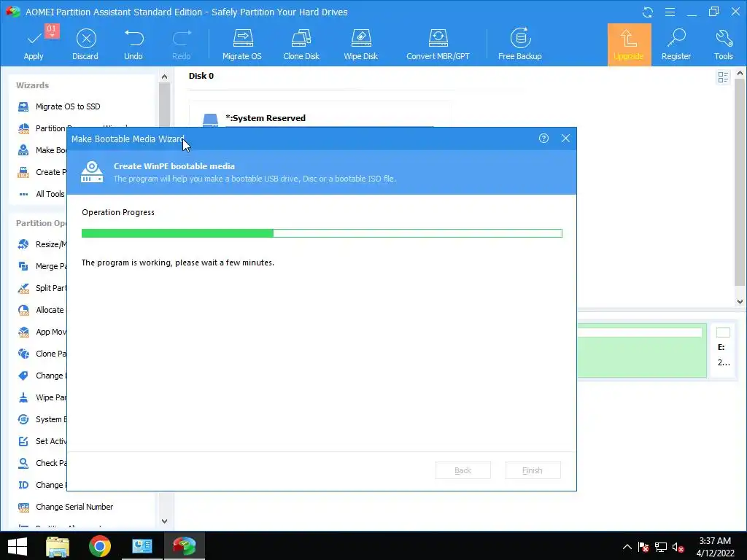Launch Google Chrome from the taskbar
The height and width of the screenshot is (560, 747).
tap(99, 546)
